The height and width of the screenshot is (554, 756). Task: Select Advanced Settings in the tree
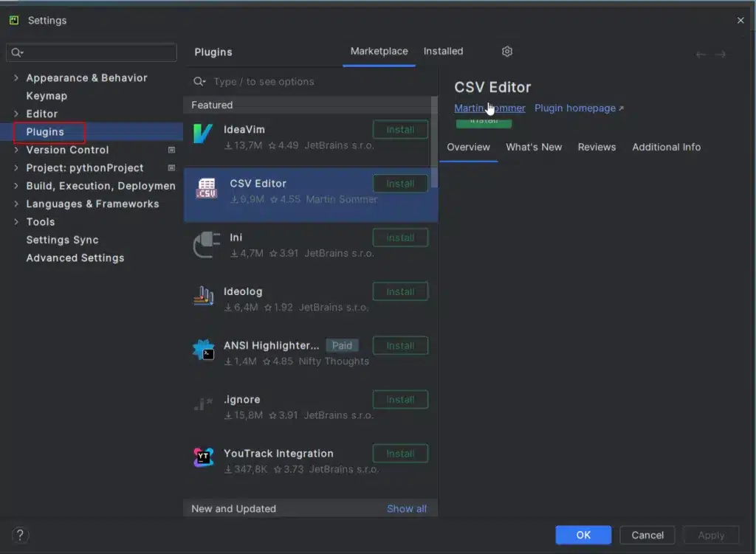pyautogui.click(x=75, y=257)
